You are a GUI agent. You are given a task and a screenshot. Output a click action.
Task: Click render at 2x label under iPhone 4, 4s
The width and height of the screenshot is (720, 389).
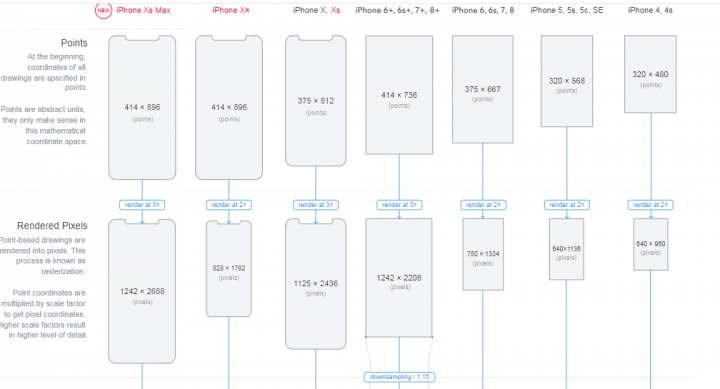point(650,205)
